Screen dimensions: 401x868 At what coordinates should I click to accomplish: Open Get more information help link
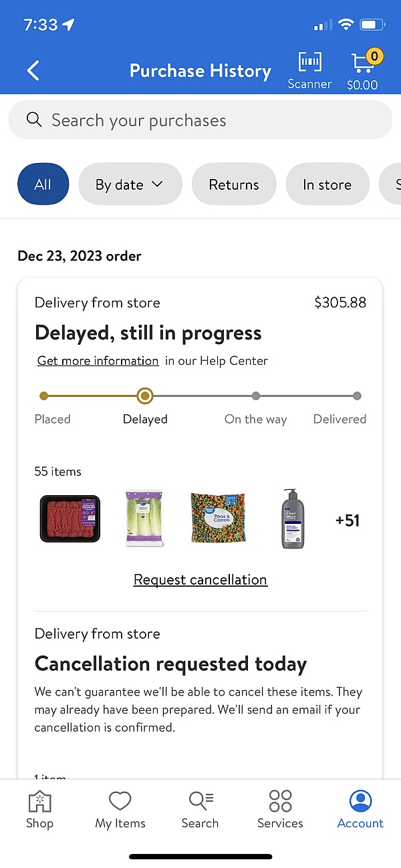98,360
